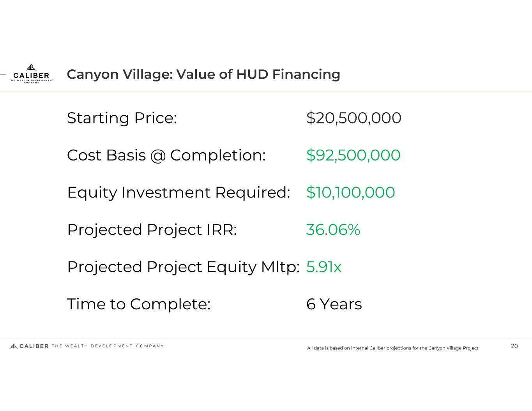The width and height of the screenshot is (532, 411).
Task: Select the 36.06% IRR value
Action: coord(333,229)
